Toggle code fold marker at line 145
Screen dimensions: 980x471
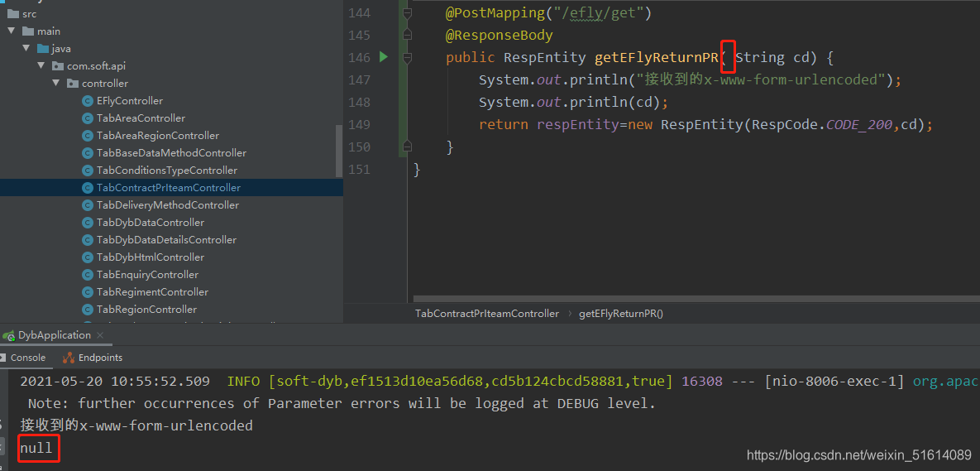click(408, 35)
